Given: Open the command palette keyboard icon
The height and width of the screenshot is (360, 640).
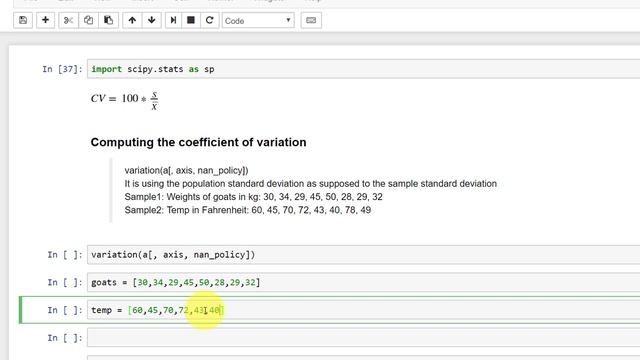Looking at the screenshot, I should [311, 20].
